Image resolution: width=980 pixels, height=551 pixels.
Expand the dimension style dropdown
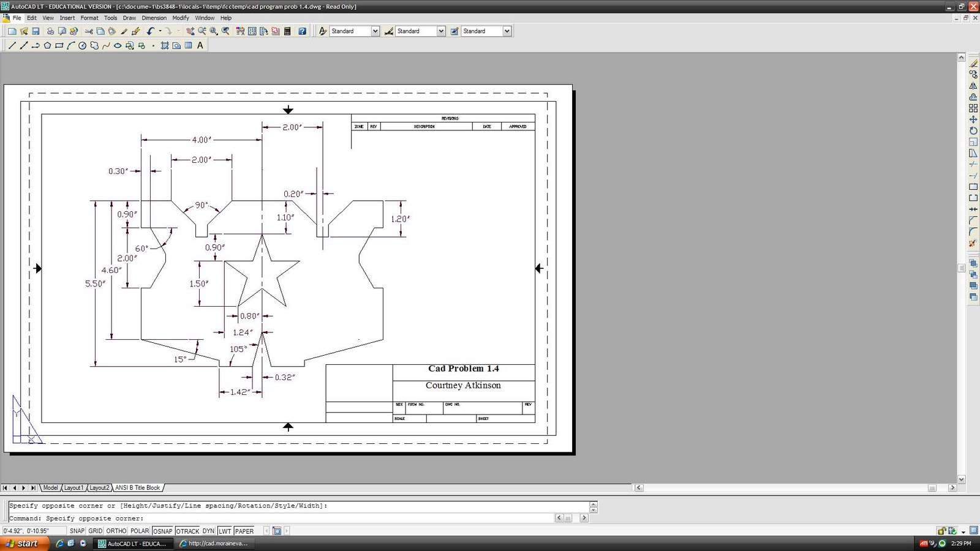click(440, 31)
